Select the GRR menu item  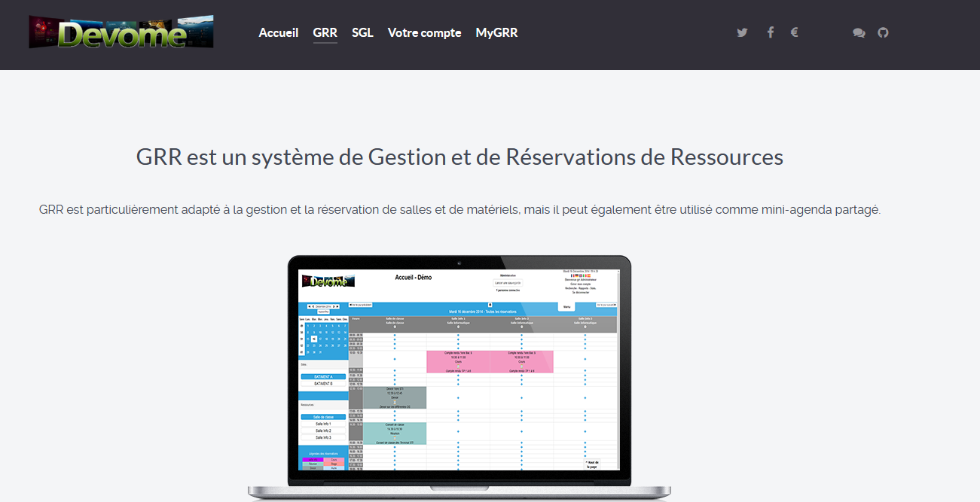click(x=325, y=32)
